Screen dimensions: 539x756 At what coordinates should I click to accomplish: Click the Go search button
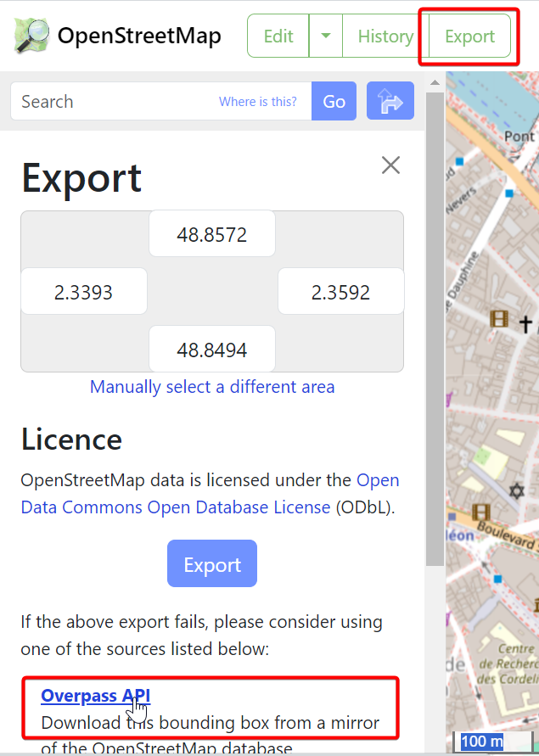tap(334, 101)
